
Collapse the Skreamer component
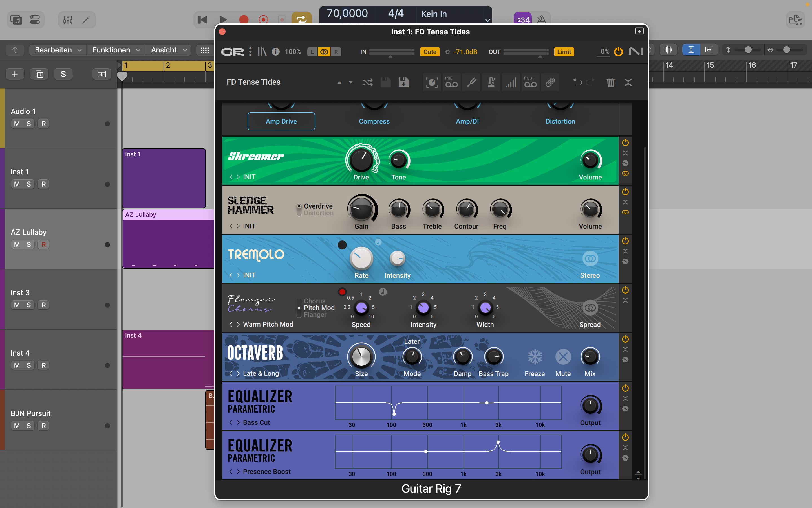tap(625, 153)
